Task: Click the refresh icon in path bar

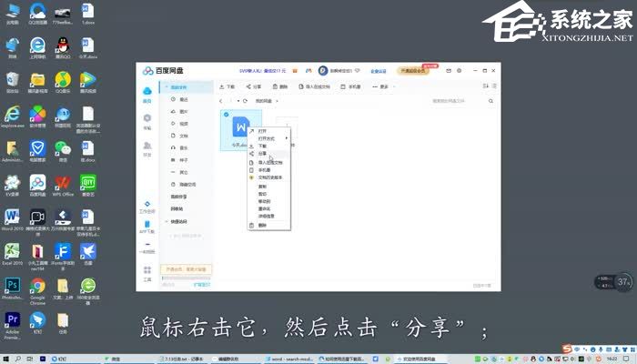Action: pyautogui.click(x=245, y=101)
